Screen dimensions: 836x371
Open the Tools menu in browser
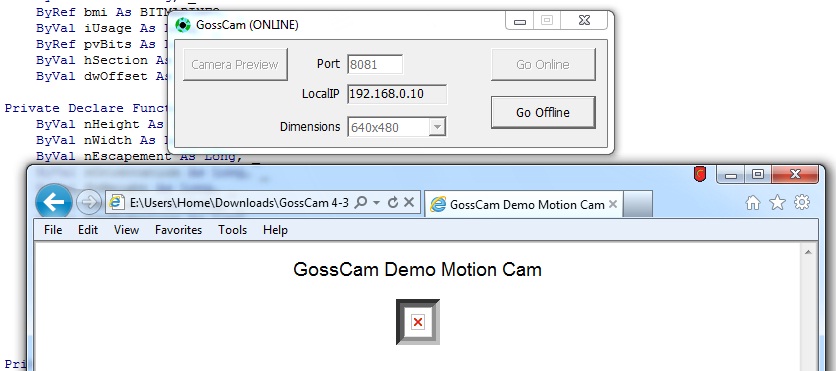coord(232,230)
